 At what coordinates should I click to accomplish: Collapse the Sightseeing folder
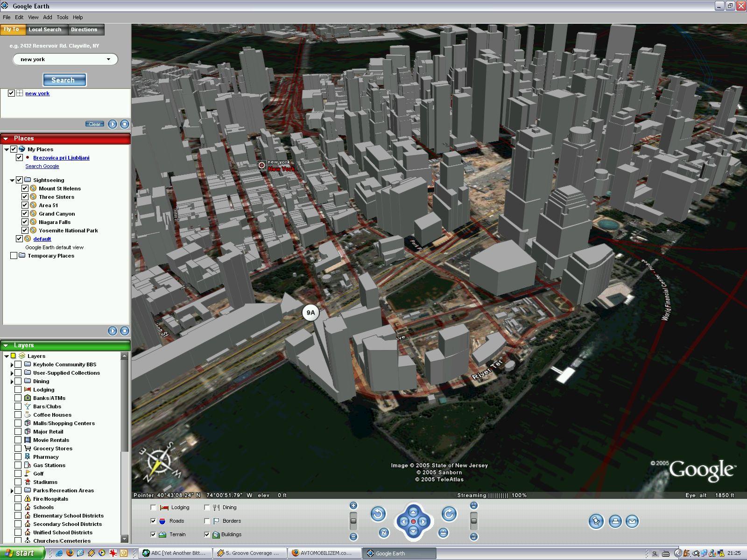tap(12, 180)
